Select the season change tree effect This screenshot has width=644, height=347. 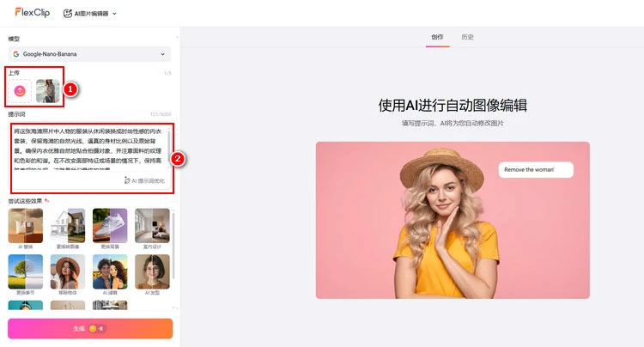click(x=26, y=272)
